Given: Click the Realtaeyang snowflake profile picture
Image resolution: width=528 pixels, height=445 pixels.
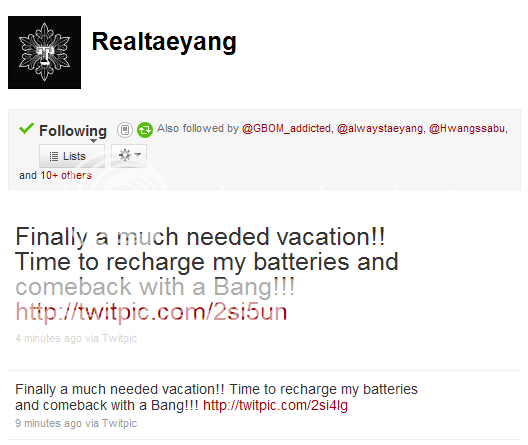Looking at the screenshot, I should [44, 53].
